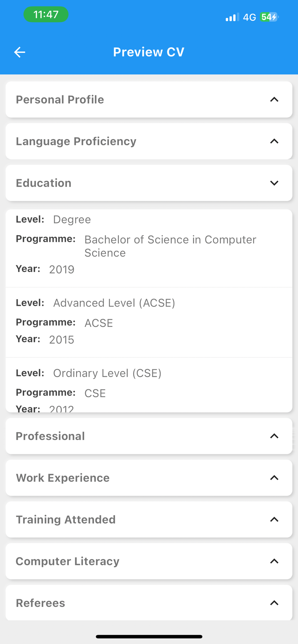Collapse the Education section chevron
This screenshot has width=298, height=644.
tap(274, 183)
